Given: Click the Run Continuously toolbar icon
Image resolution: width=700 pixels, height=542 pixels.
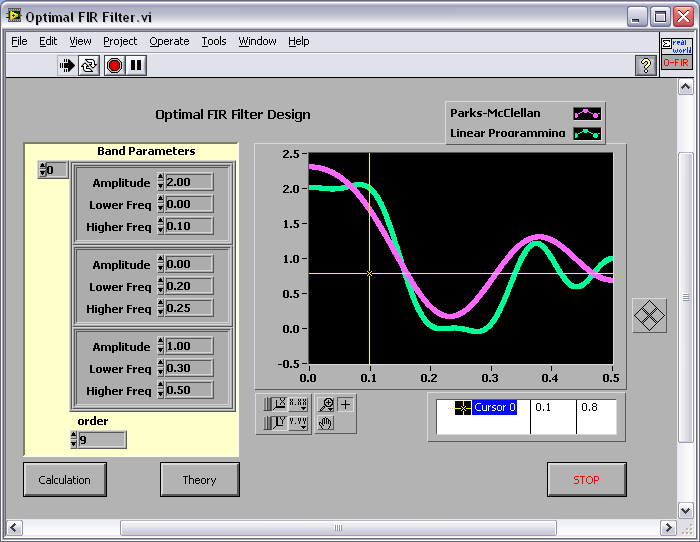Looking at the screenshot, I should coord(90,65).
